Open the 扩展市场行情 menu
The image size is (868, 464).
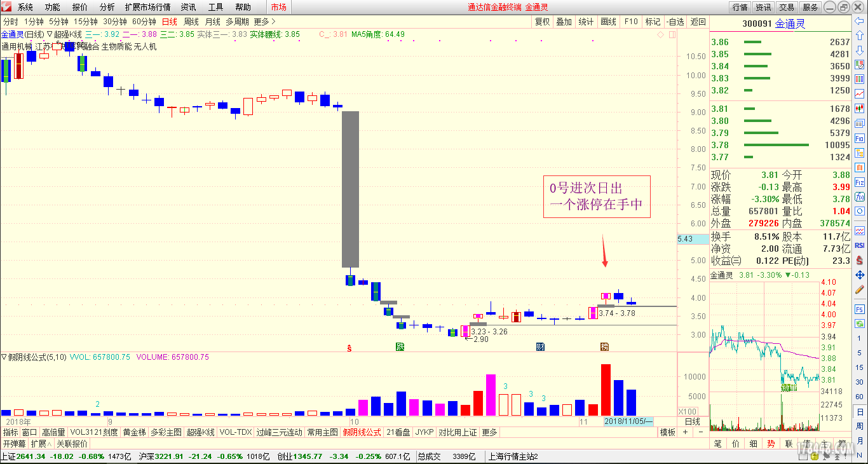[148, 7]
